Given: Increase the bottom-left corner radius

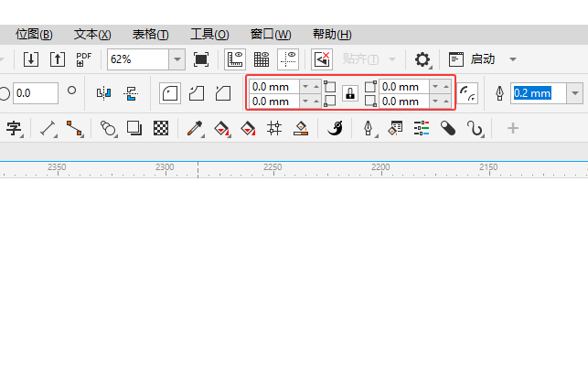Looking at the screenshot, I should coord(316,102).
